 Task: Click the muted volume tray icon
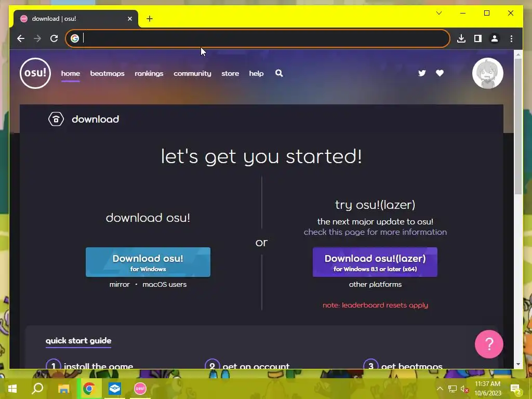tap(464, 389)
